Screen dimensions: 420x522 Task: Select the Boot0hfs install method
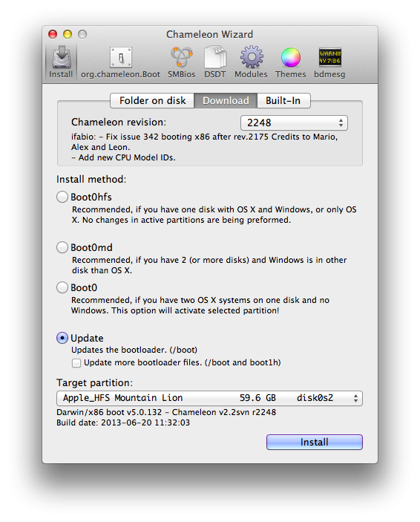coord(62,197)
